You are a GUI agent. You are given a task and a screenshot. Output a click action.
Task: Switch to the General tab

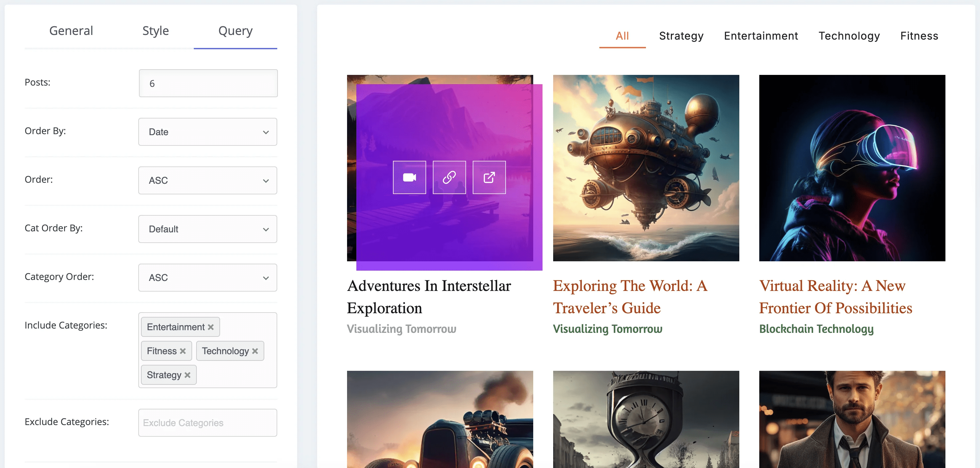(x=71, y=31)
